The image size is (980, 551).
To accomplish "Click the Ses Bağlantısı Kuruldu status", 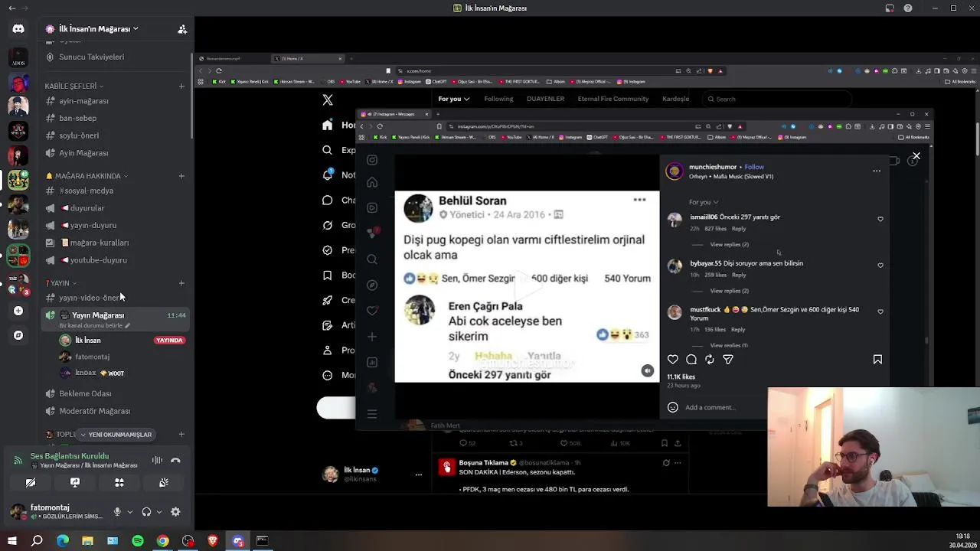I will 70,456.
